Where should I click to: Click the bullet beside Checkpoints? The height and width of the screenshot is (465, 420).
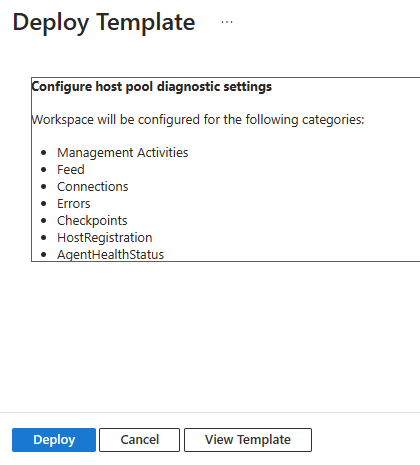[x=44, y=221]
